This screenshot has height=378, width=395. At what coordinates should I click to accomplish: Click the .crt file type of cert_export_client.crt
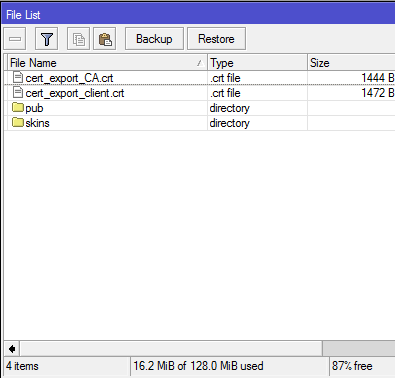click(x=225, y=93)
